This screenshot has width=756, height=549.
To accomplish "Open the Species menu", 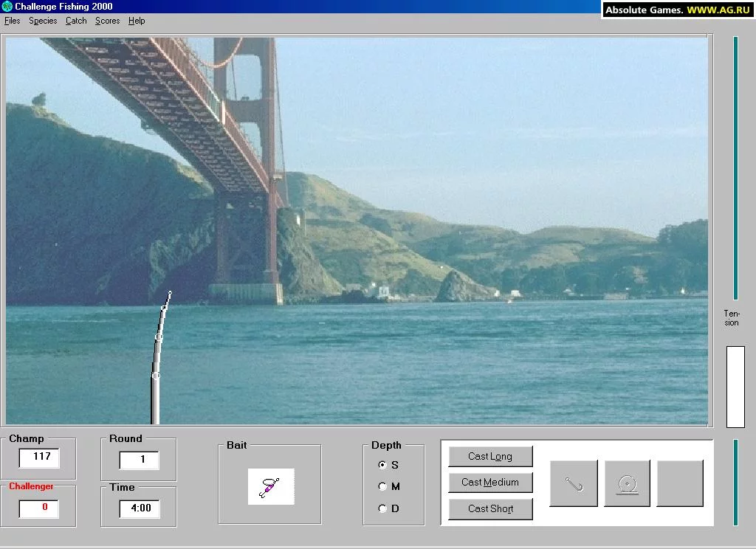I will pos(43,21).
